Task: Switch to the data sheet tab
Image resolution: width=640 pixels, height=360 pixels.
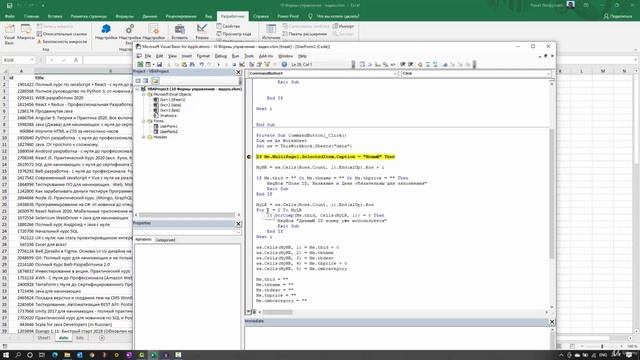Action: click(63, 338)
